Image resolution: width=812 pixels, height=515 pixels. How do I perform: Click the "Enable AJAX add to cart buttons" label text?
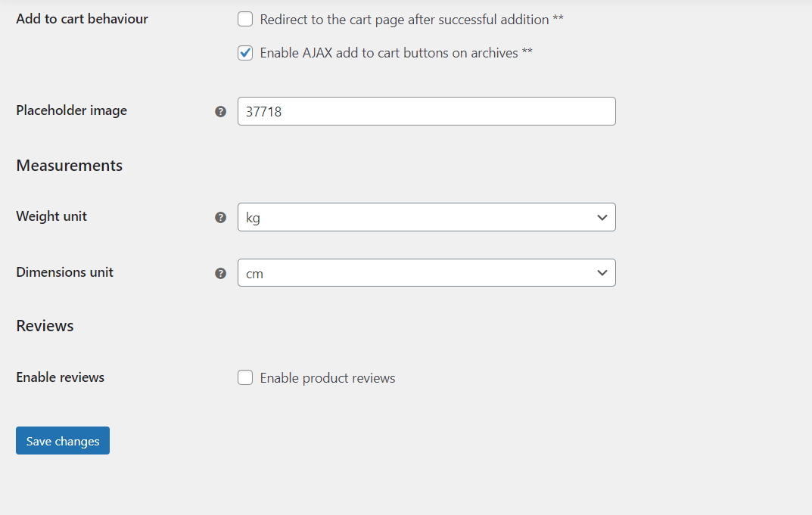pyautogui.click(x=396, y=53)
